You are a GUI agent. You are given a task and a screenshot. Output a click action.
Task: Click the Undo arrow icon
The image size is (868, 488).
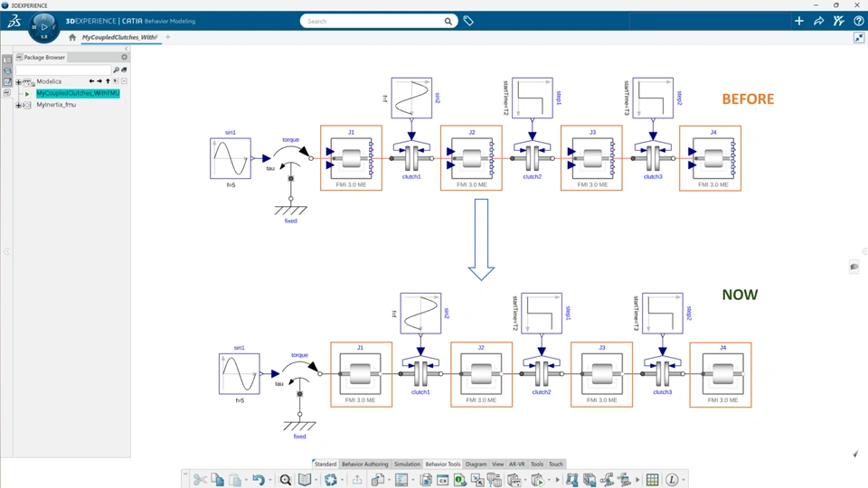click(258, 480)
